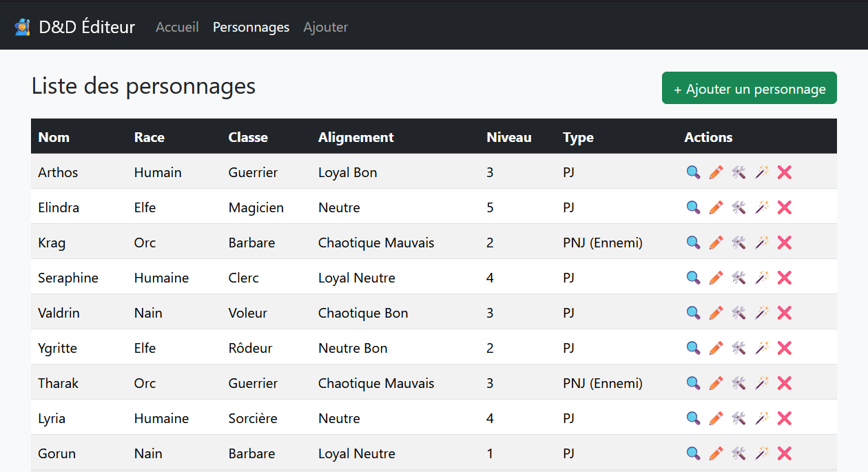Click the Nom column header
The width and height of the screenshot is (868, 472).
pyautogui.click(x=54, y=137)
